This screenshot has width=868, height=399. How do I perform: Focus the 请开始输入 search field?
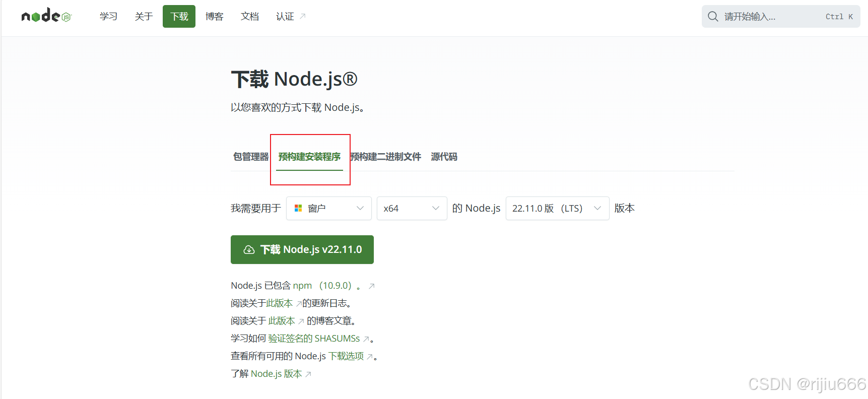pos(781,17)
